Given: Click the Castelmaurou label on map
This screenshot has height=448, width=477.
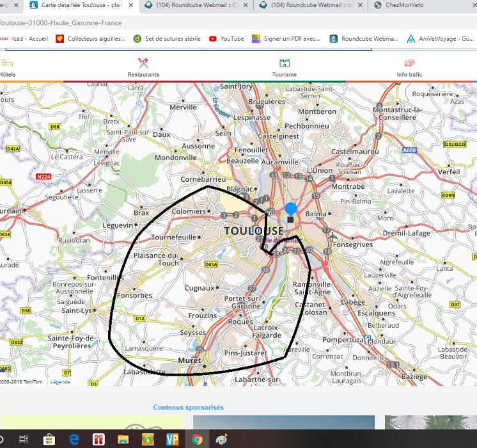Looking at the screenshot, I should point(355,152).
